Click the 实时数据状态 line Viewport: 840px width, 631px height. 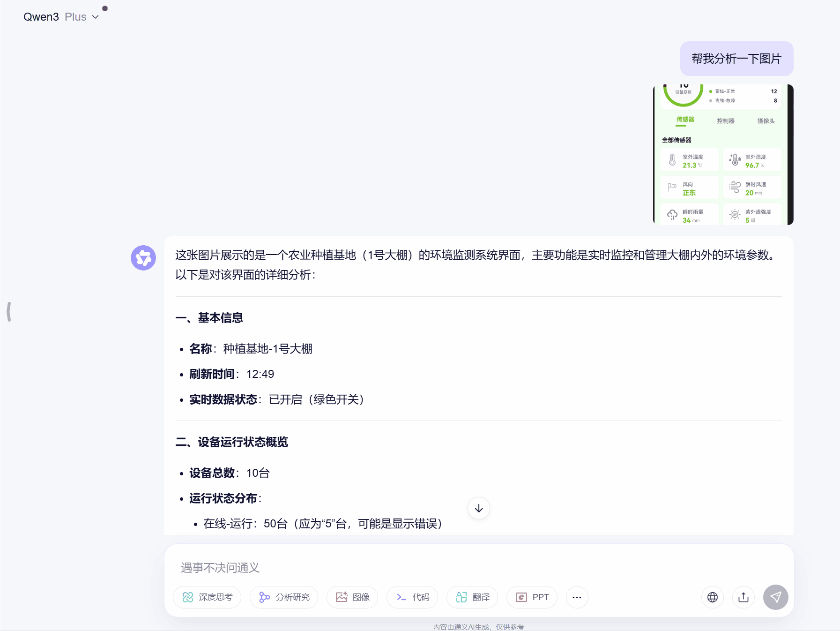(276, 399)
